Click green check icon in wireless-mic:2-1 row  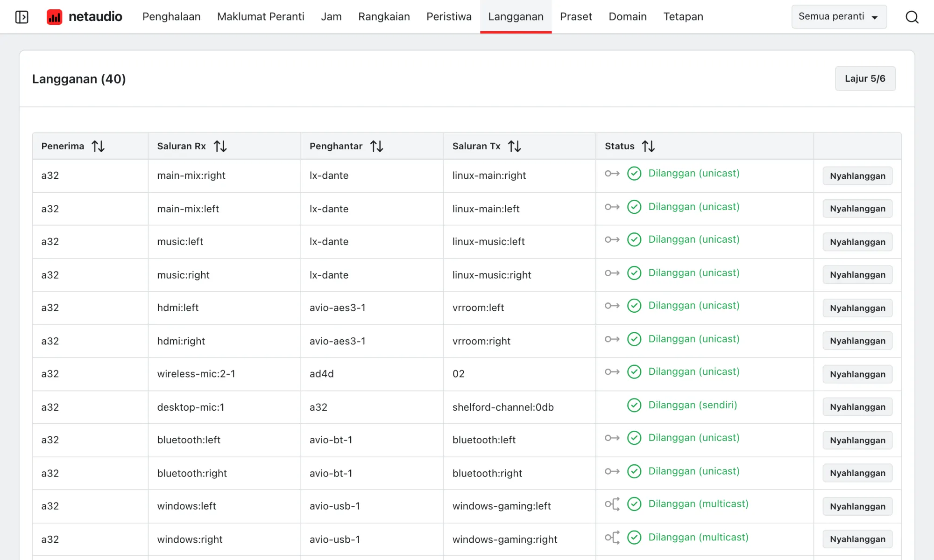(x=634, y=372)
